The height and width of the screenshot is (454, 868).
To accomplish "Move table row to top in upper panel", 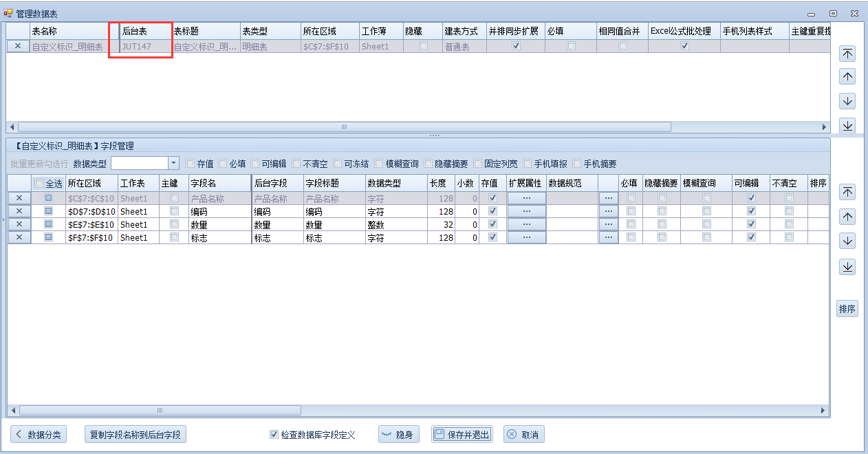I will [847, 54].
